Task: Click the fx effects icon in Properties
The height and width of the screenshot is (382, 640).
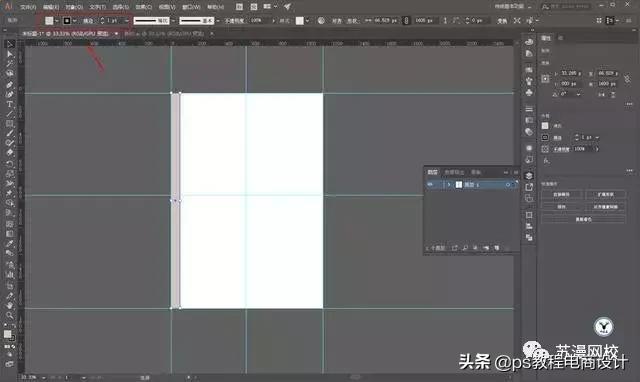Action: [x=546, y=161]
